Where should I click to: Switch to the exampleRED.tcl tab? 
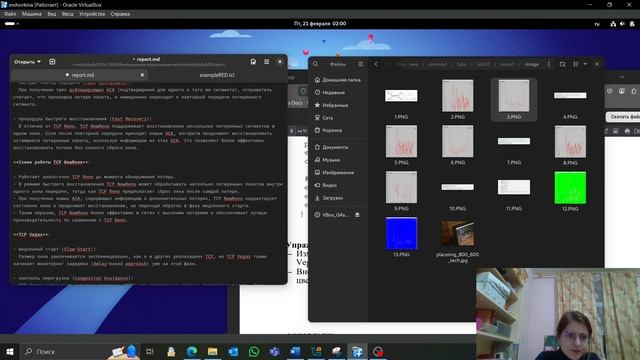217,75
